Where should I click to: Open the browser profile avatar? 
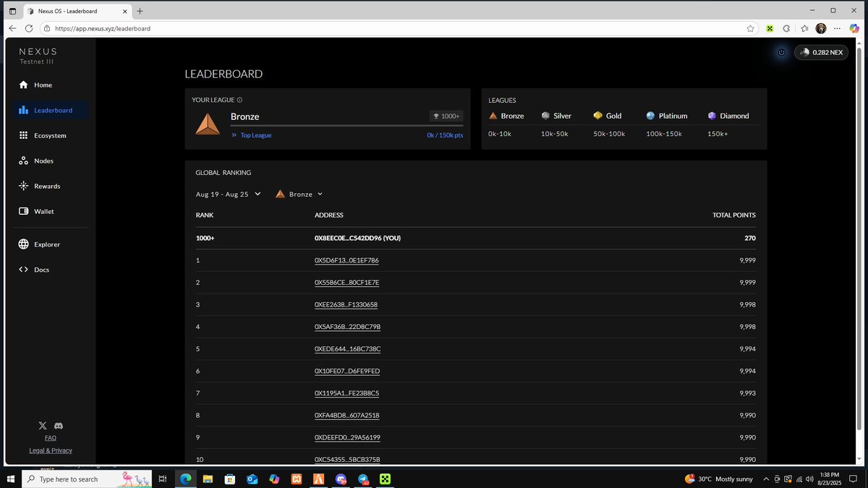pos(821,28)
